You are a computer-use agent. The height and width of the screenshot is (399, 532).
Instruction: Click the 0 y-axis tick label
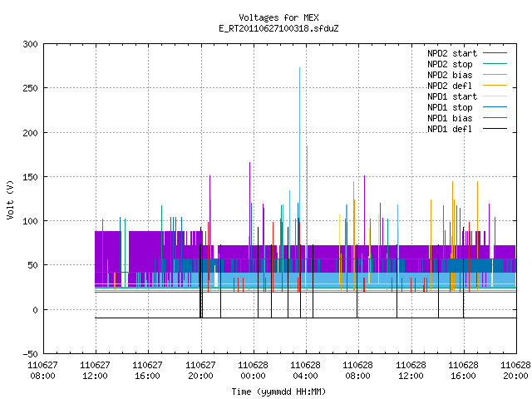[x=35, y=310]
